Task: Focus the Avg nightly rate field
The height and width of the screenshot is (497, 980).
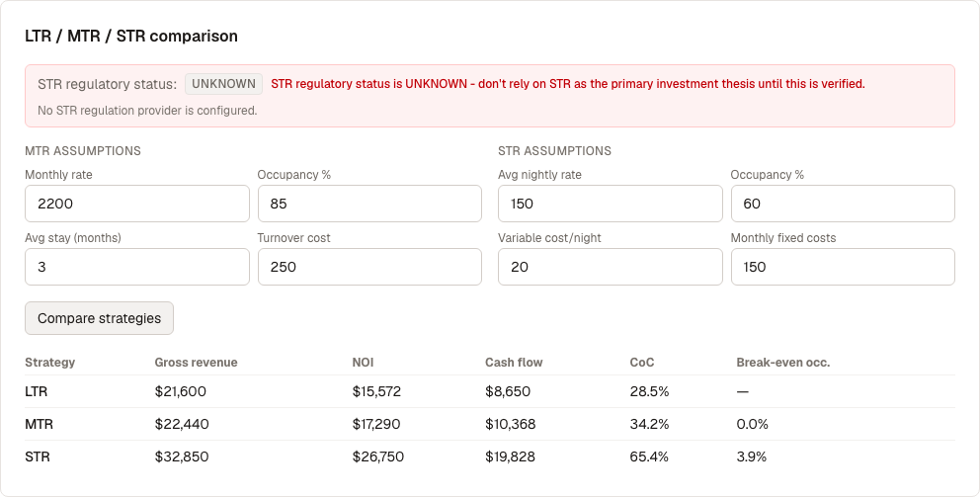Action: 610,204
